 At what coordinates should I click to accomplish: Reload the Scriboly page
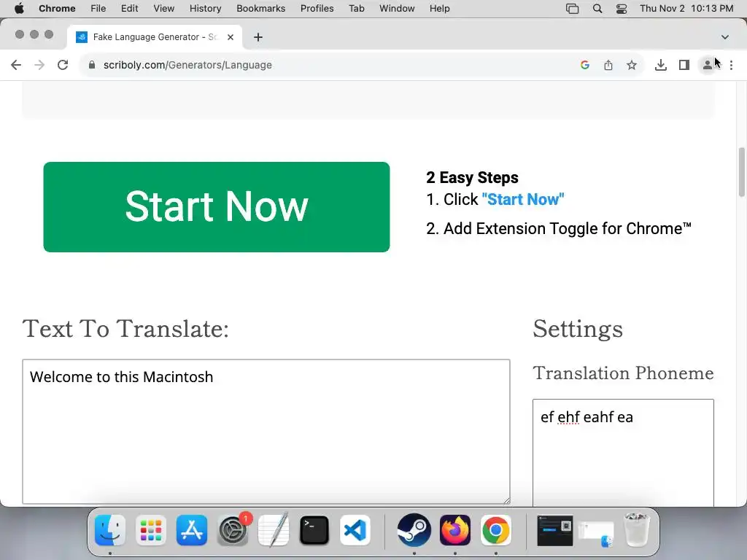coord(63,65)
